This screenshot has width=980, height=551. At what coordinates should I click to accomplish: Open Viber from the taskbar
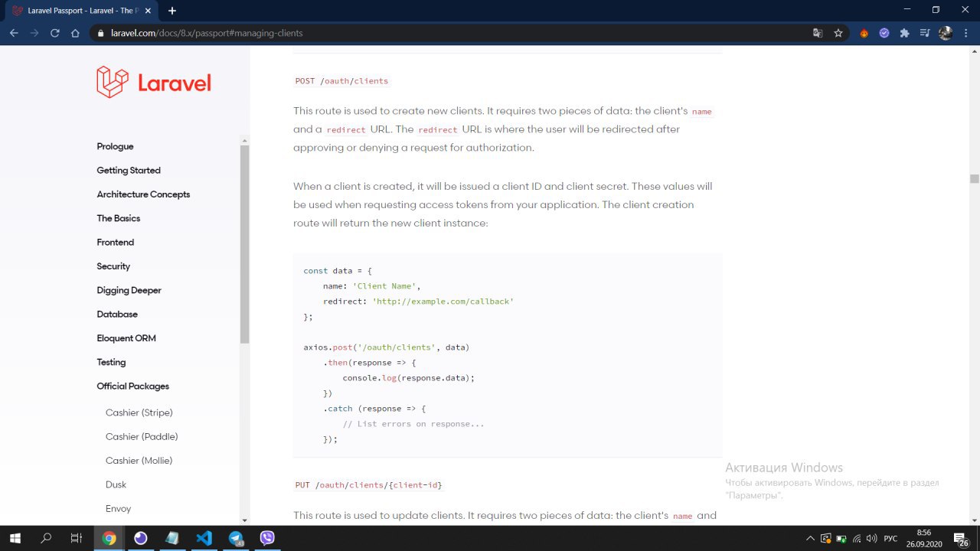pyautogui.click(x=267, y=538)
